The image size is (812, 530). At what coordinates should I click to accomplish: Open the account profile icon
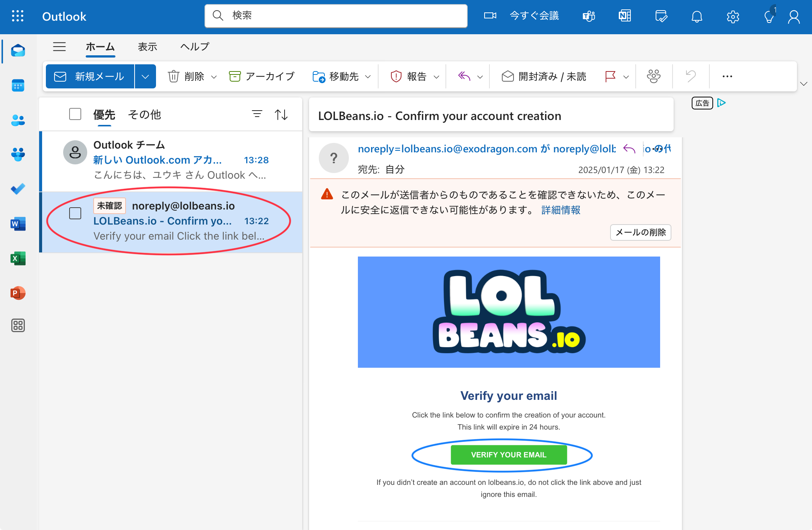click(794, 17)
